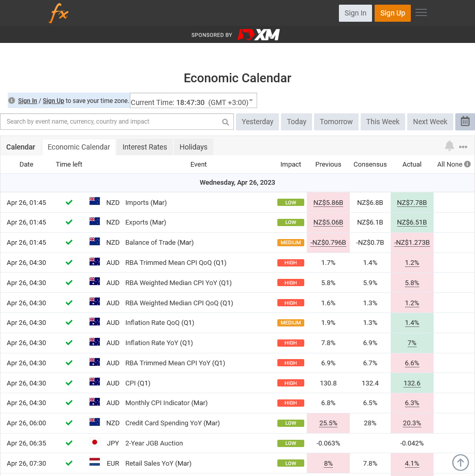Open the ellipsis more-options icon
This screenshot has width=475, height=476.
point(463,146)
